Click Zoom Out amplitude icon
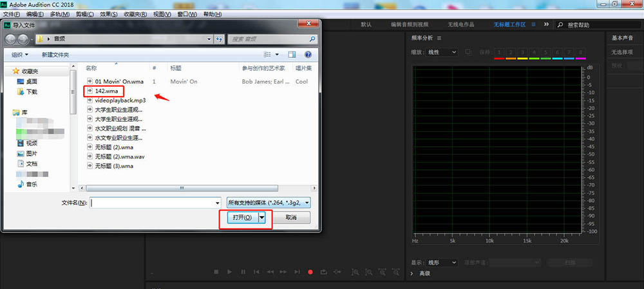 [x=369, y=272]
